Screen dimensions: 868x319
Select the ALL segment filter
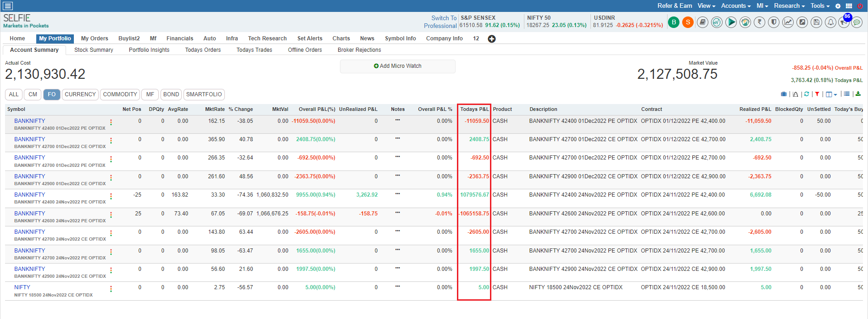pos(14,94)
